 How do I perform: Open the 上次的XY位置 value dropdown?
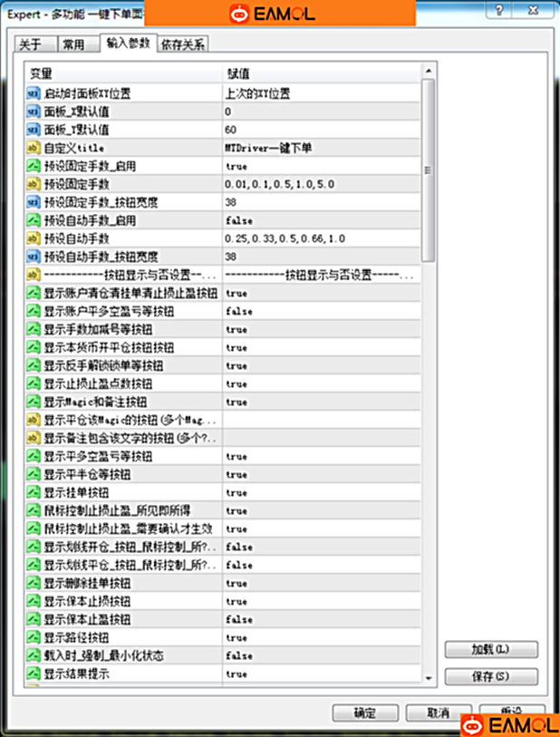pyautogui.click(x=322, y=93)
